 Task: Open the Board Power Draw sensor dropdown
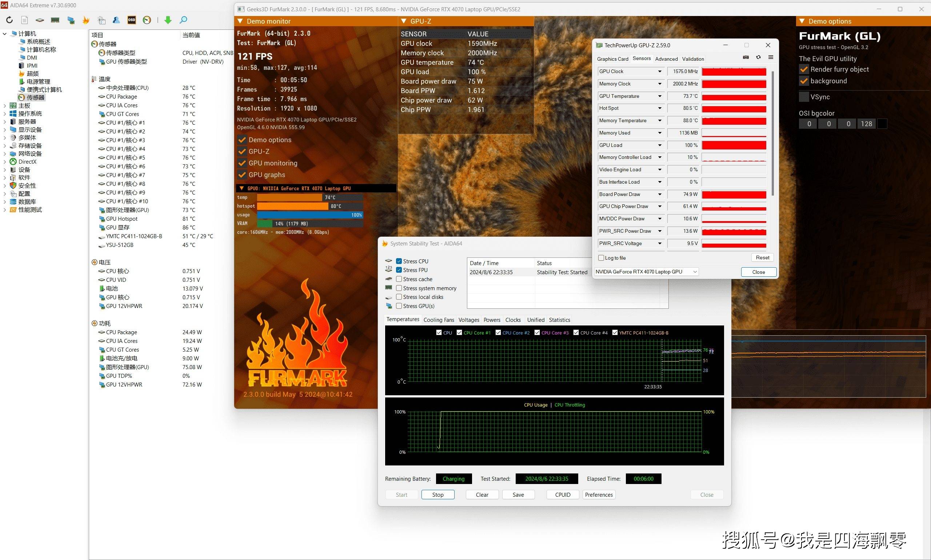660,194
